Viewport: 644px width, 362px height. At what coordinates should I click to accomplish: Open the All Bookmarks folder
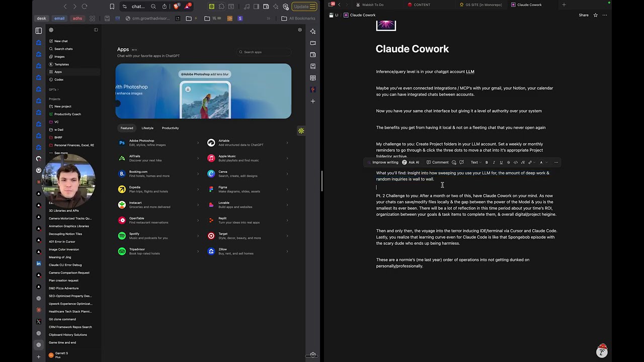coord(298,19)
